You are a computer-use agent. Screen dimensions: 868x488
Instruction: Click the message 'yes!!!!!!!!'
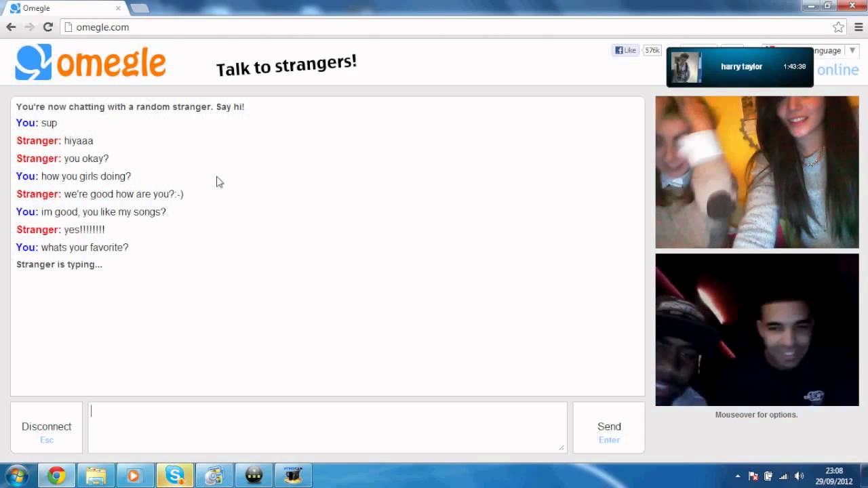[x=84, y=230]
